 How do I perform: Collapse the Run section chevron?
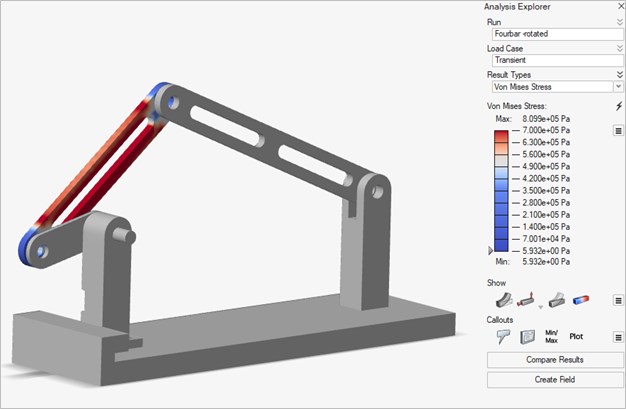pyautogui.click(x=619, y=22)
